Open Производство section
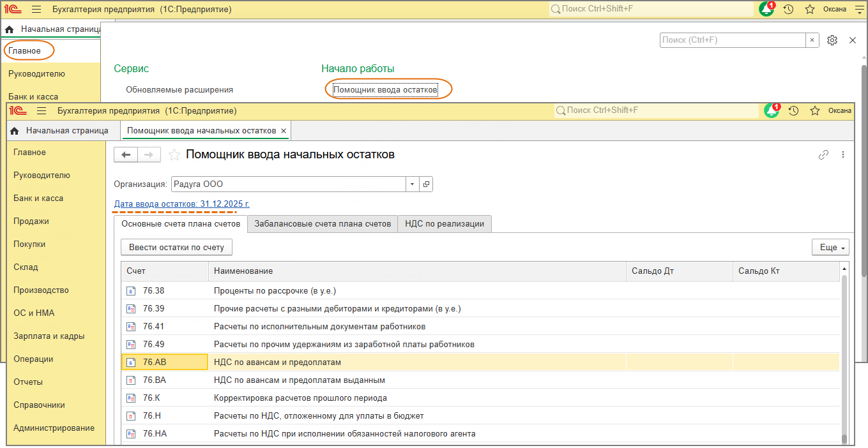868x448 pixels. point(41,290)
